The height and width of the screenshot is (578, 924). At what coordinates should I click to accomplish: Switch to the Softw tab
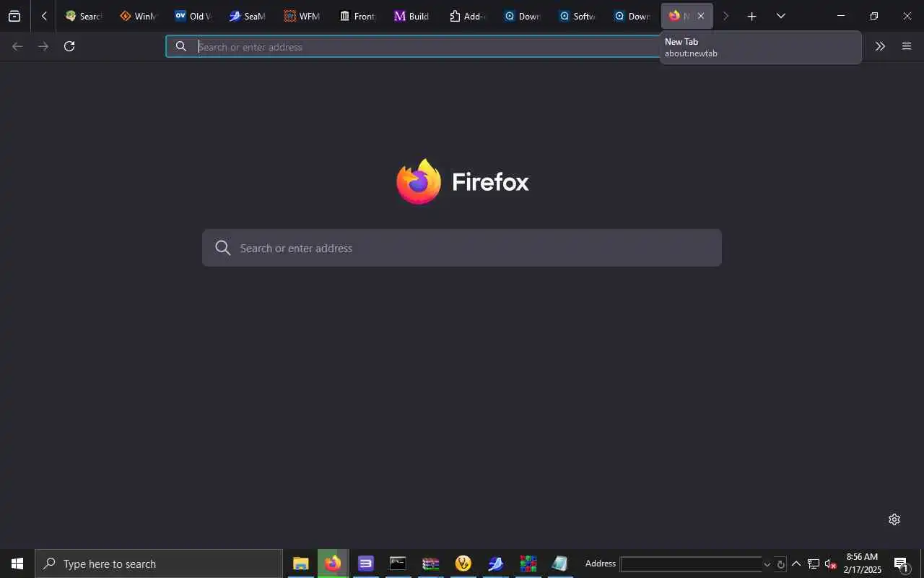pos(577,16)
